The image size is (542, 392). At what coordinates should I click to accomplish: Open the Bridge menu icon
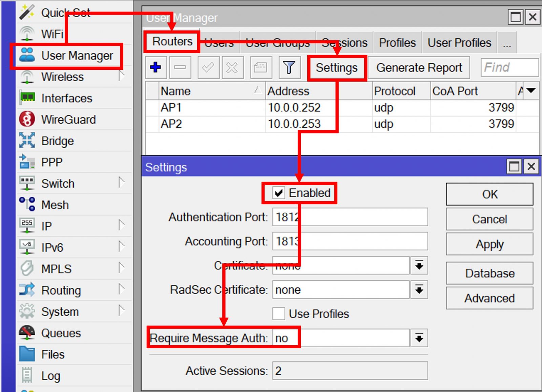[x=27, y=141]
